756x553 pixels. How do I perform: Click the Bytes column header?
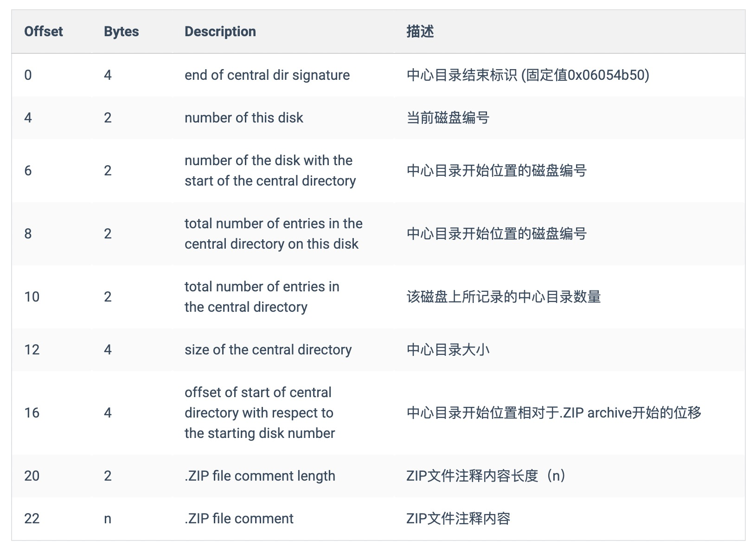tap(121, 32)
